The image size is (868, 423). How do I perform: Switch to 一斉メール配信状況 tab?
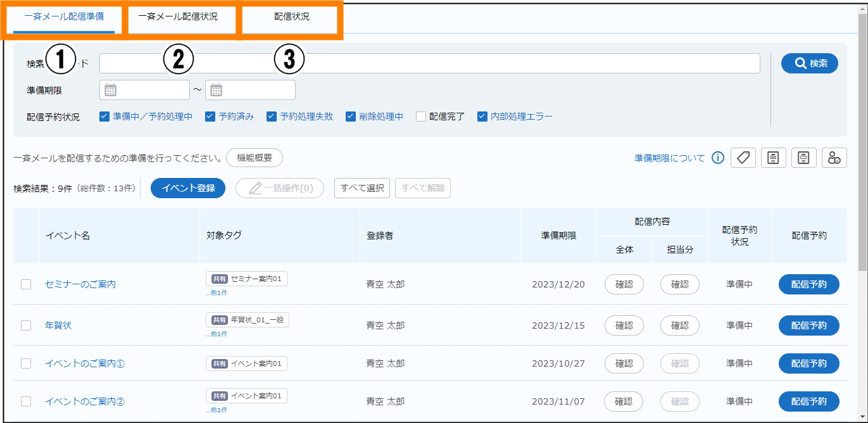pyautogui.click(x=178, y=17)
